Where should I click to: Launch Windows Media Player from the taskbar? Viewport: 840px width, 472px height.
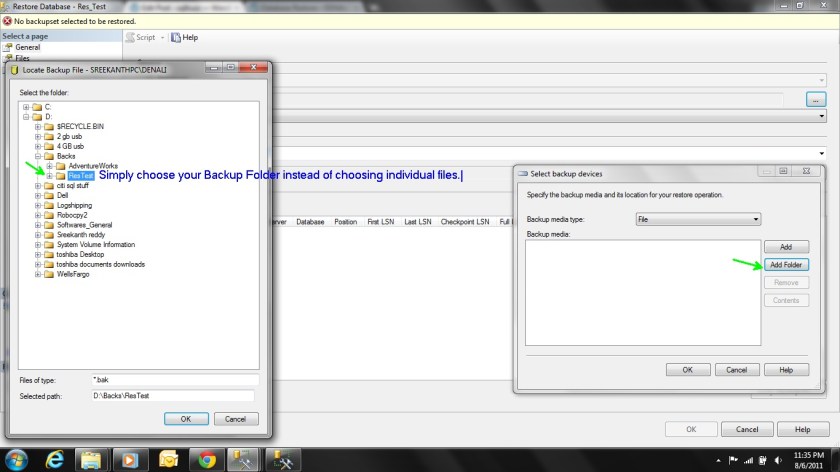coord(129,459)
